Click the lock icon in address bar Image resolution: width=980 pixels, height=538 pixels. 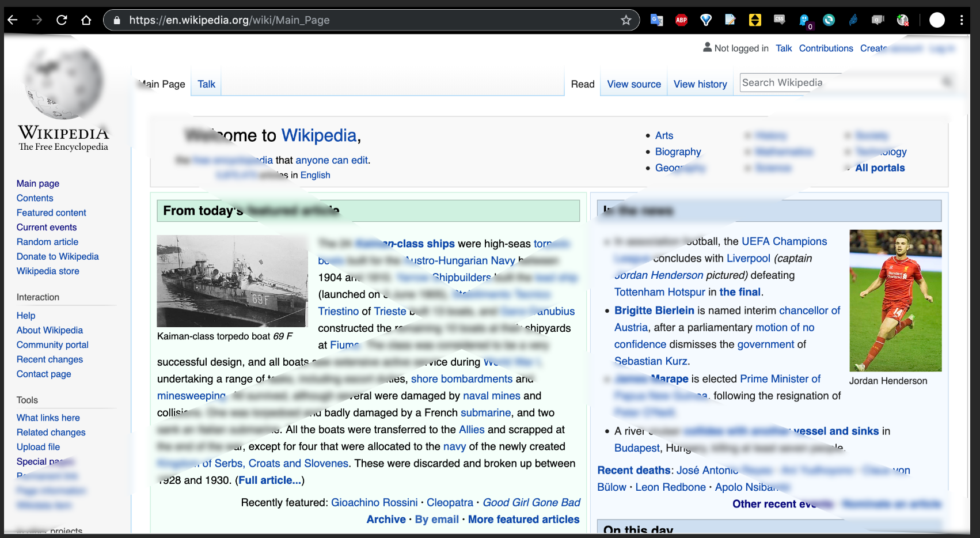[117, 20]
